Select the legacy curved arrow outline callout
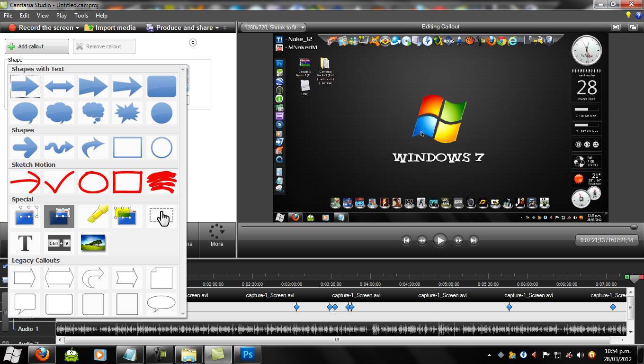This screenshot has width=644, height=364. (93, 278)
